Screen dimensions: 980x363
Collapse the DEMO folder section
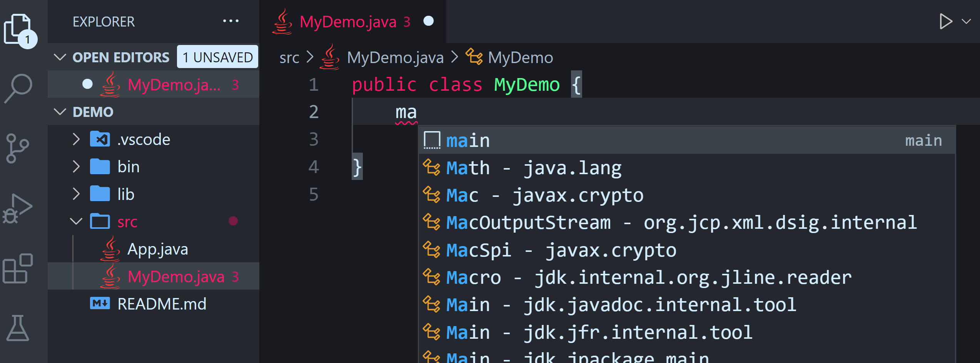[x=60, y=112]
